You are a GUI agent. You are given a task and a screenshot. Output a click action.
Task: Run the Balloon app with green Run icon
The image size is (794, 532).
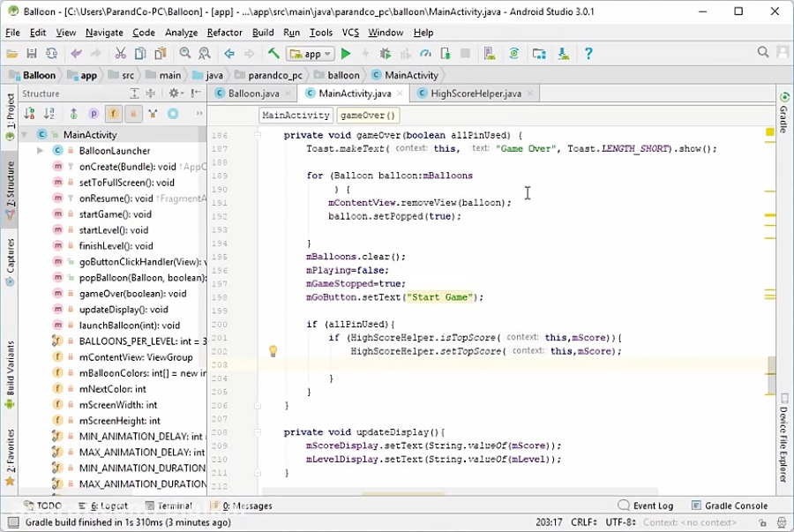point(346,54)
